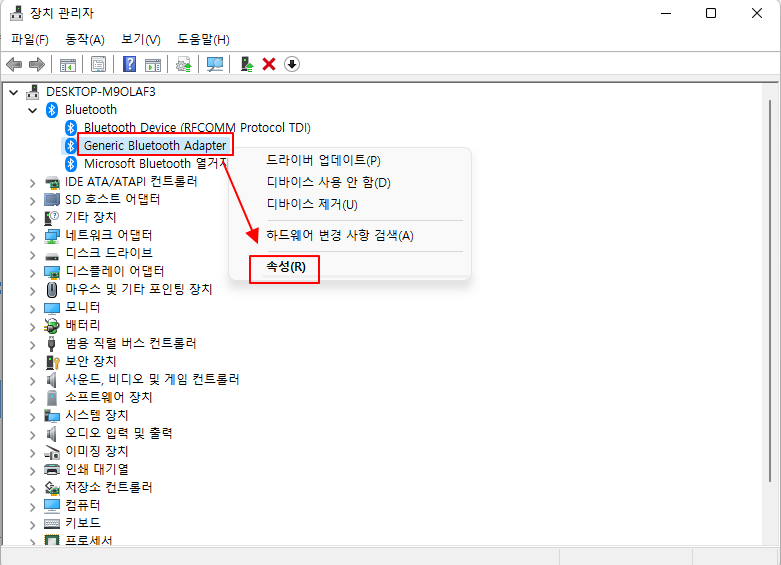
Task: Select the 시스템 장치 label
Action: pyautogui.click(x=97, y=416)
